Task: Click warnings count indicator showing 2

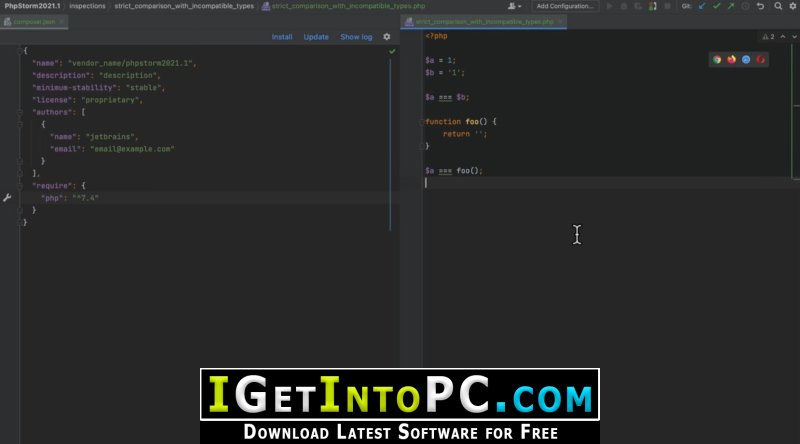Action: [x=768, y=37]
